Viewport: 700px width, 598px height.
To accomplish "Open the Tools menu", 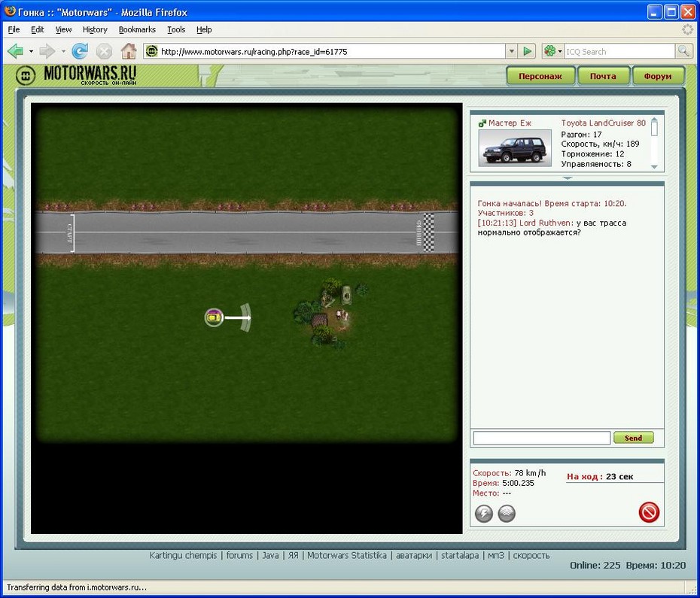I will (x=176, y=29).
